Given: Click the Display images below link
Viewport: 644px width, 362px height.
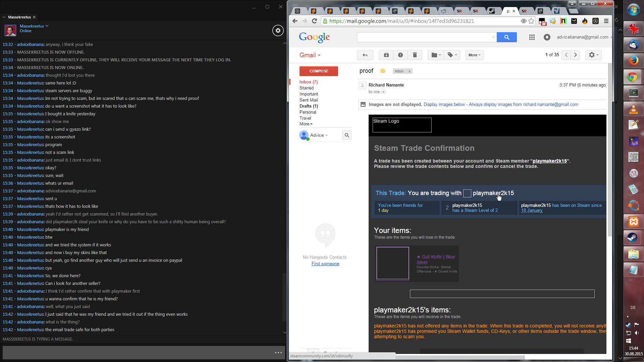Looking at the screenshot, I should tap(444, 105).
